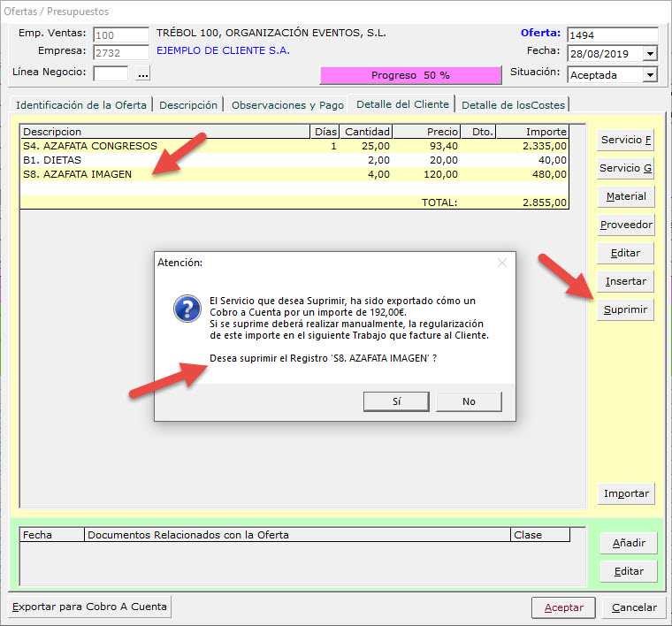This screenshot has width=672, height=626.
Task: Select Detalle del Cliente tab
Action: click(402, 104)
